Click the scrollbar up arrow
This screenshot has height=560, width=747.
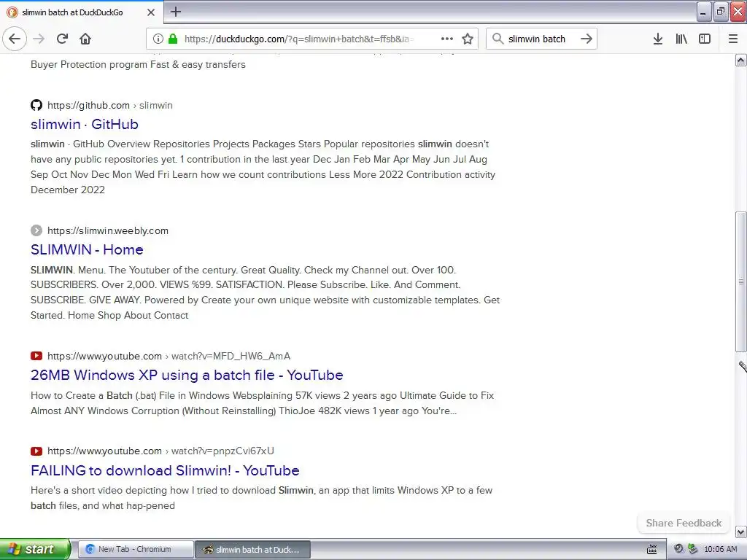[741, 60]
